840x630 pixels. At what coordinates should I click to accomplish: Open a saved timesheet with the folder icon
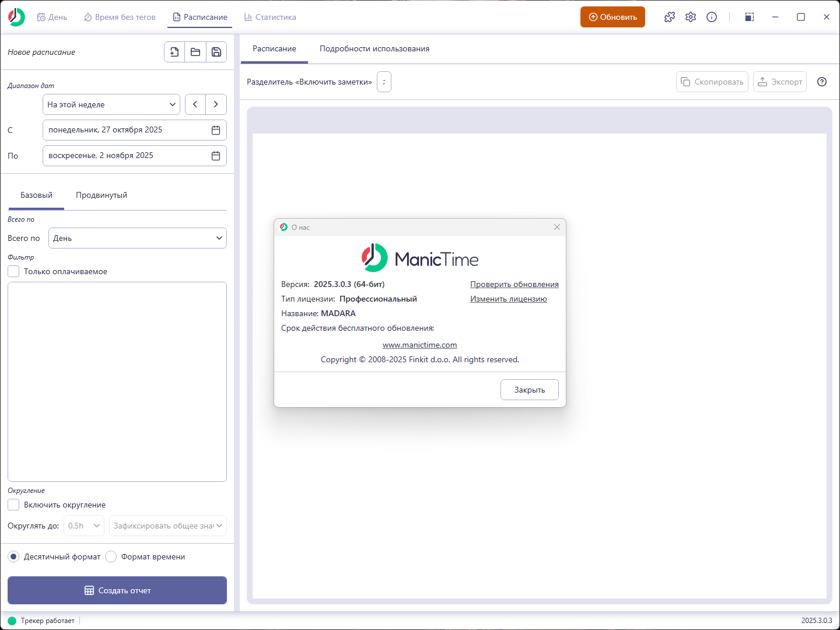point(195,52)
